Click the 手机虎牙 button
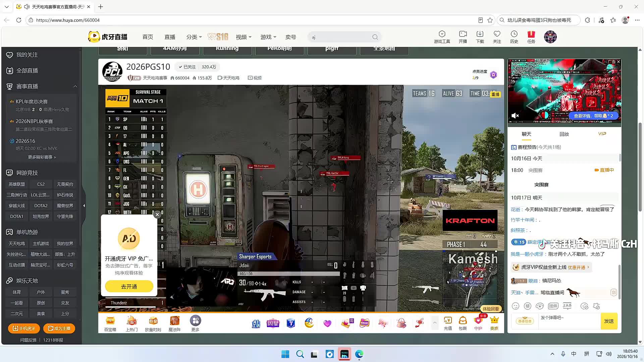Image resolution: width=644 pixels, height=362 pixels. tap(24, 328)
